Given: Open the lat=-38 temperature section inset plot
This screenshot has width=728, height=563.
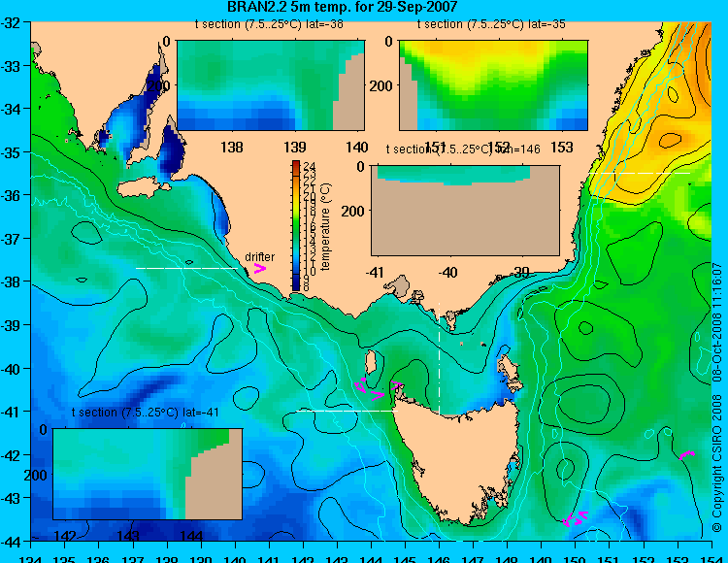Looking at the screenshot, I should [x=271, y=85].
